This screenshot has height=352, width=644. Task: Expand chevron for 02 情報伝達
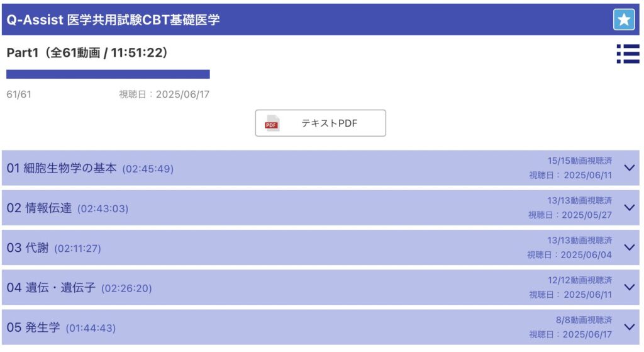(629, 208)
